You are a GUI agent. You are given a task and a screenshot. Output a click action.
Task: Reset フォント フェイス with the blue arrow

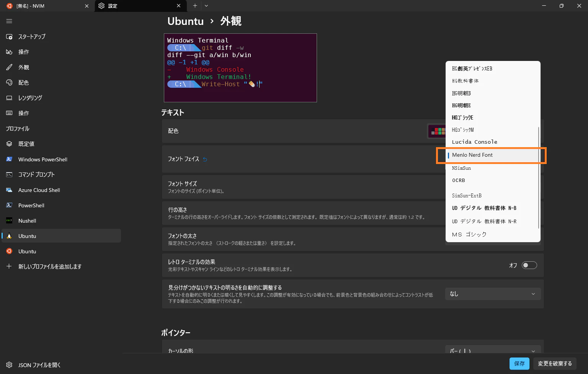(x=205, y=159)
